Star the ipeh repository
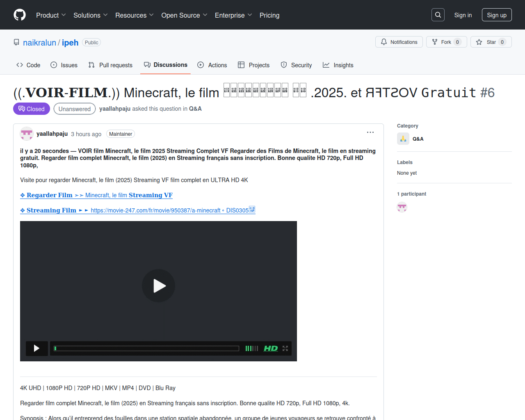The image size is (525, 420). [x=491, y=42]
